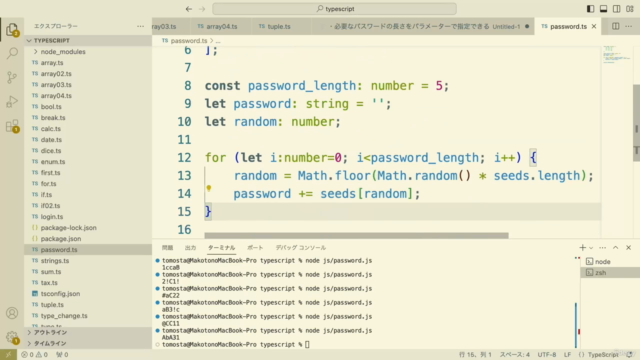The width and height of the screenshot is (640, 360).
Task: Open the new terminal profile dropdown arrow
Action: coord(591,248)
